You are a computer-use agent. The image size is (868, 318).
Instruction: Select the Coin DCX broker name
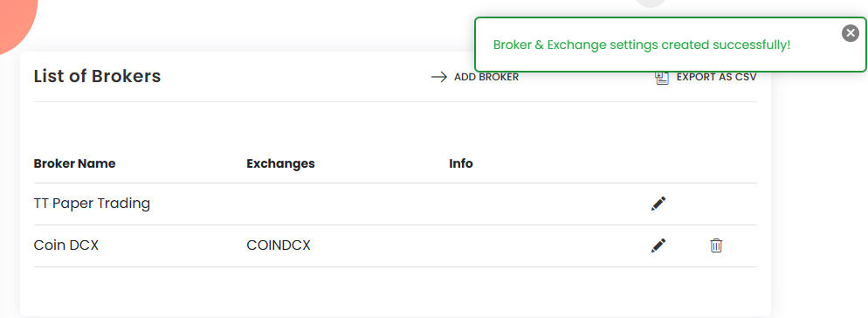(65, 245)
